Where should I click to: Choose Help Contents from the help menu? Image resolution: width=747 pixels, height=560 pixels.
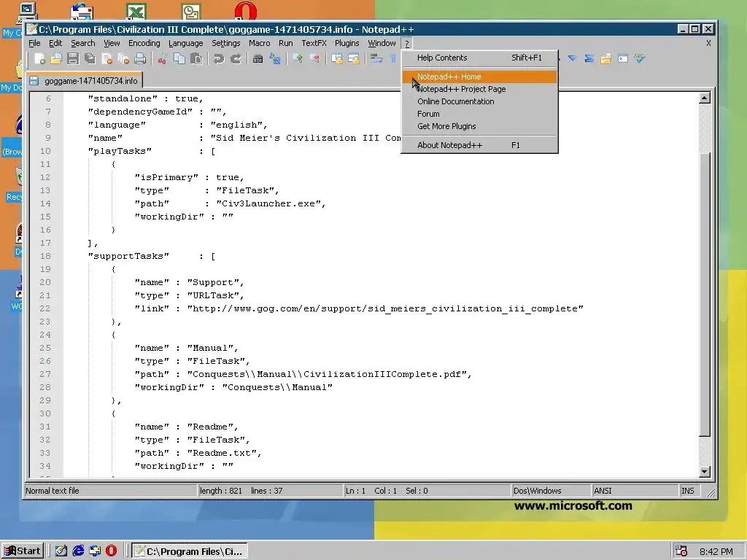[x=479, y=58]
